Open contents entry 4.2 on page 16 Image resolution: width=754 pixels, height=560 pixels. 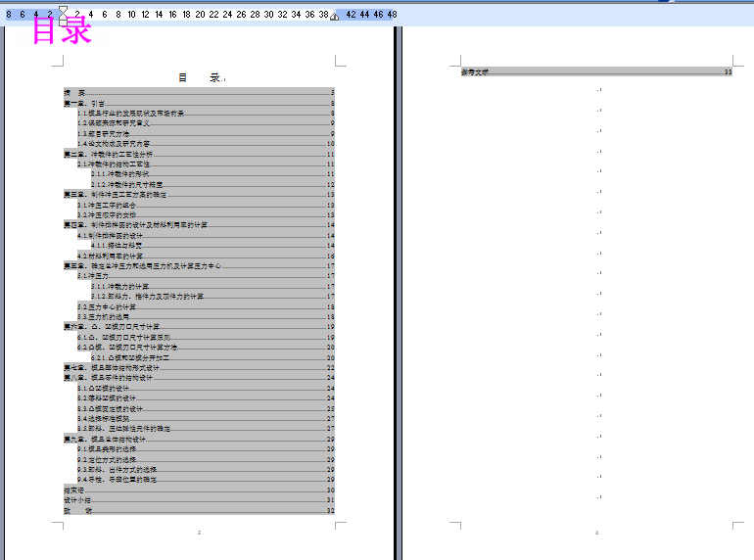206,257
